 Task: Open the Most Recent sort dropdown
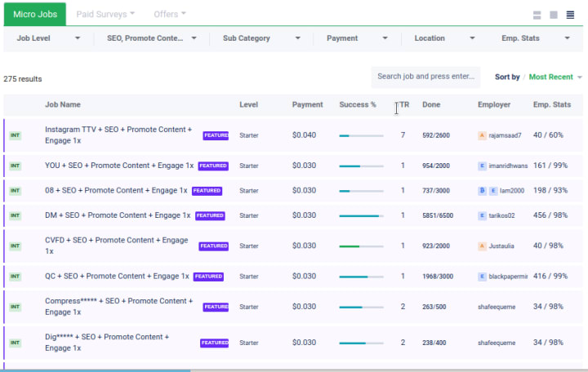point(555,77)
